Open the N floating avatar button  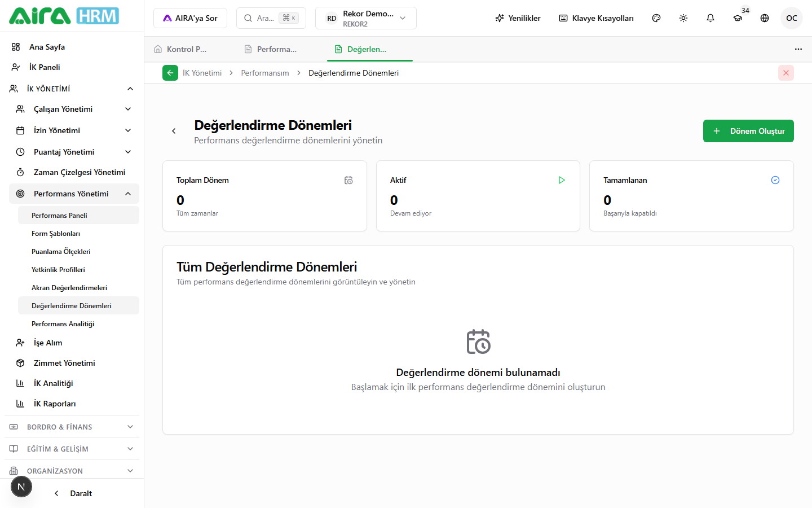(21, 487)
